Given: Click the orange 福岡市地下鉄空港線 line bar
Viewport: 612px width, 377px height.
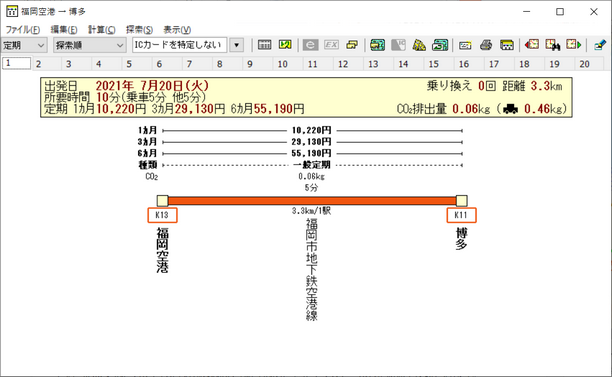Looking at the screenshot, I should point(312,201).
